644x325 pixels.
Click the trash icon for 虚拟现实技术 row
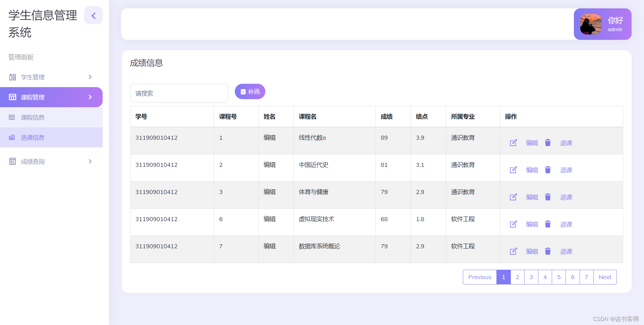point(548,224)
